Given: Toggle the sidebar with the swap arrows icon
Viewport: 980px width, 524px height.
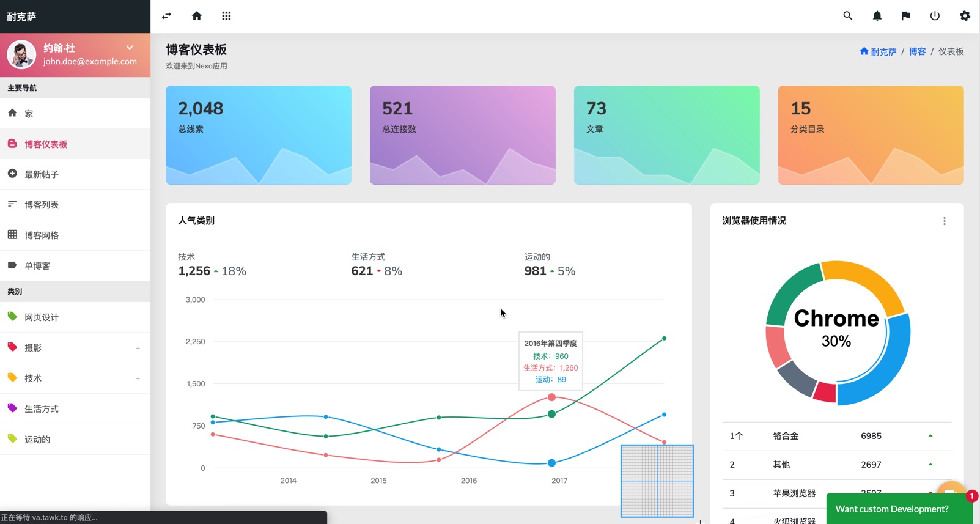Looking at the screenshot, I should point(166,16).
